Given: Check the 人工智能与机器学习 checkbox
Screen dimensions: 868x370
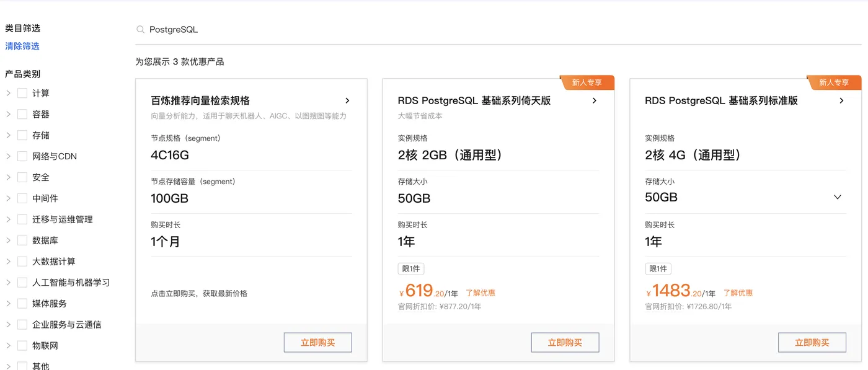Looking at the screenshot, I should 22,282.
